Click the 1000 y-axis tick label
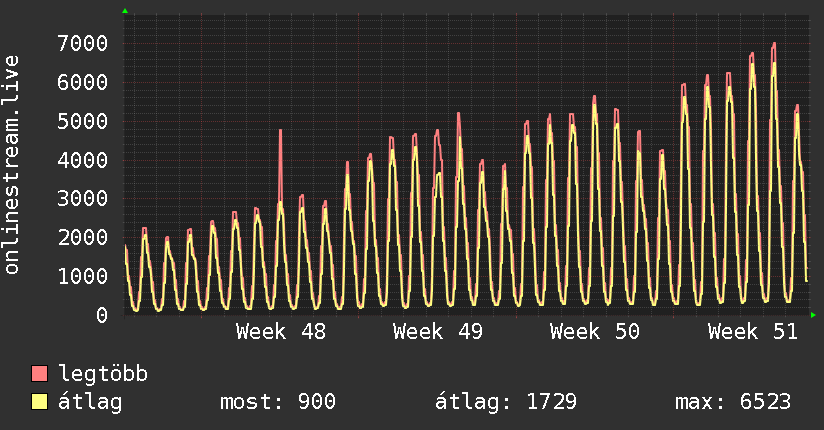The height and width of the screenshot is (430, 824). [83, 277]
